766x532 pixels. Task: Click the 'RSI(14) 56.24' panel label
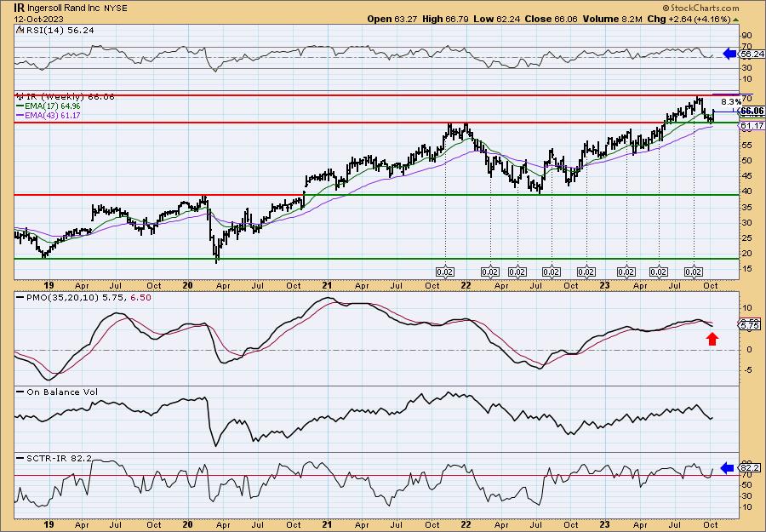click(x=59, y=31)
